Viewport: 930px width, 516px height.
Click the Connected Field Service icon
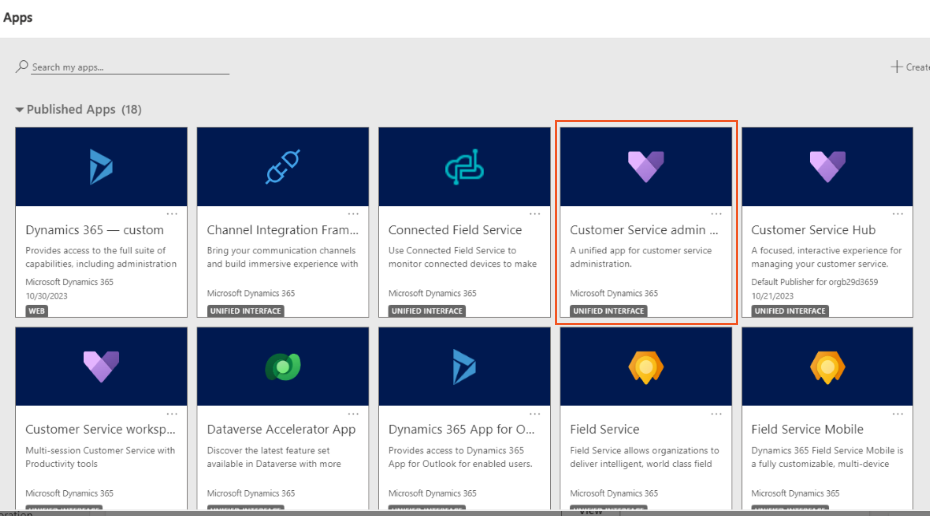point(464,167)
